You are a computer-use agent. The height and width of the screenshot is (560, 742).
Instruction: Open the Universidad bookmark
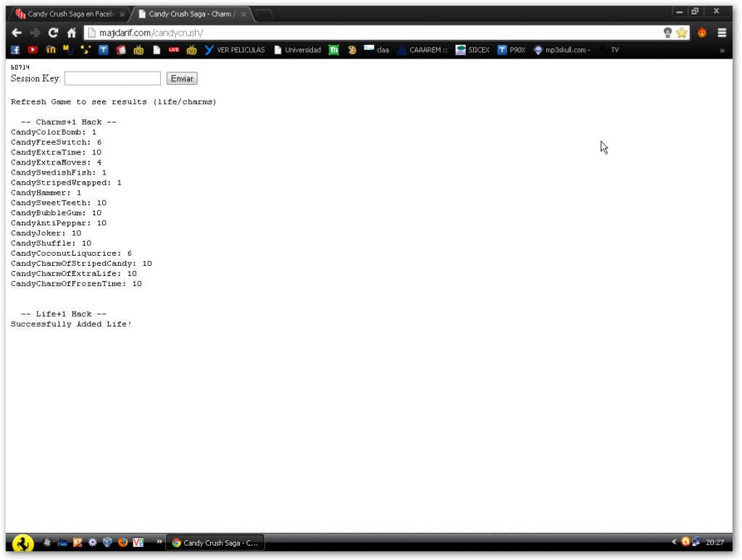[297, 50]
